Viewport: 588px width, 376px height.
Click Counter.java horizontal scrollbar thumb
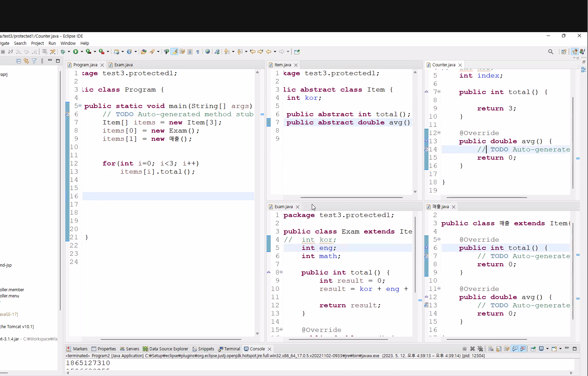pyautogui.click(x=487, y=197)
